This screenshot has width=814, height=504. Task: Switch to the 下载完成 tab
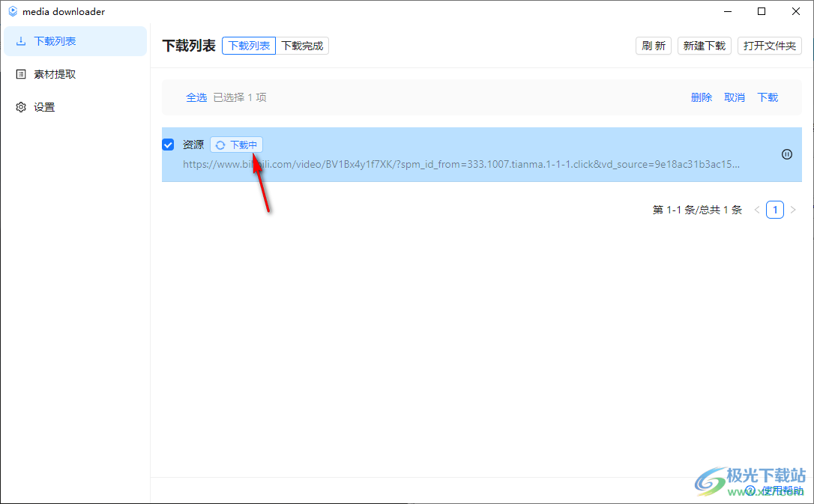click(x=302, y=46)
